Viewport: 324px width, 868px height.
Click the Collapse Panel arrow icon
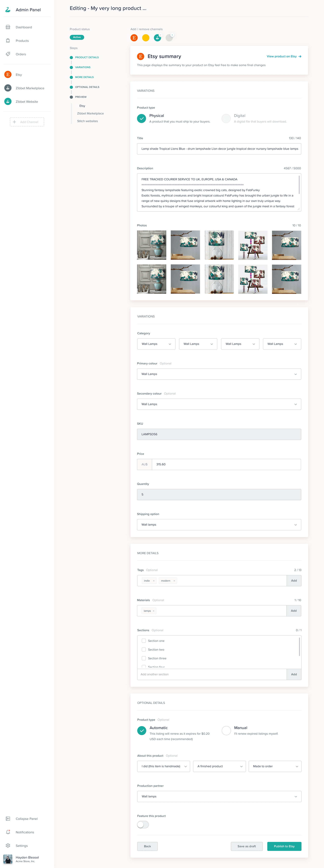click(x=8, y=818)
